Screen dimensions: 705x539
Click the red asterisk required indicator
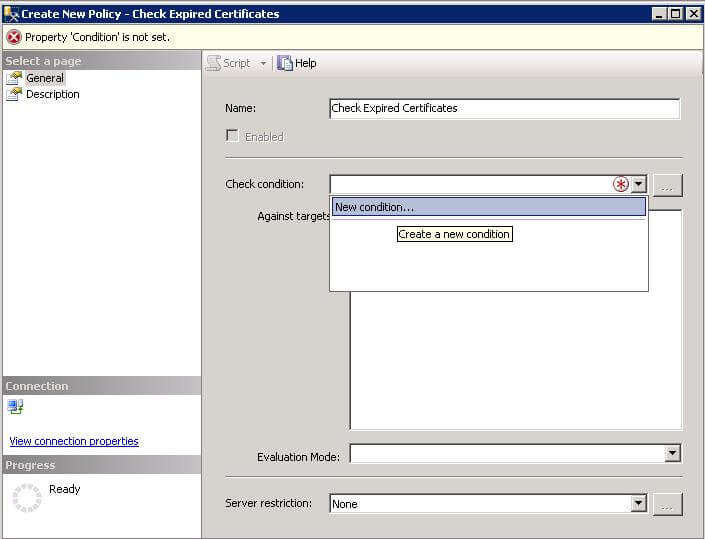click(621, 184)
